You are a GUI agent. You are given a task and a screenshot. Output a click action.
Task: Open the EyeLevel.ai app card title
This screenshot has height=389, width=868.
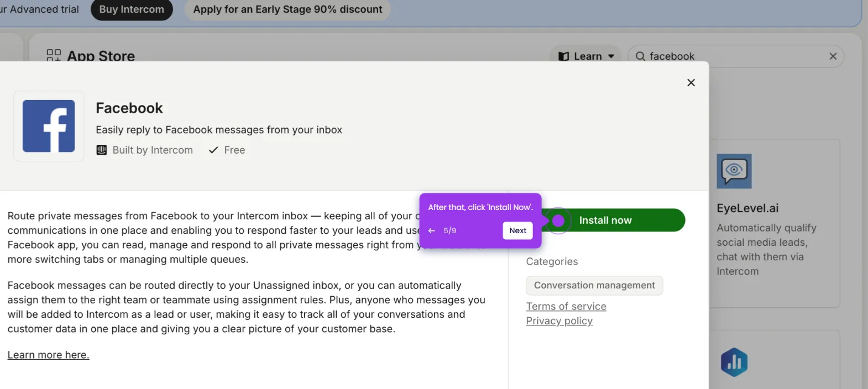pyautogui.click(x=747, y=208)
